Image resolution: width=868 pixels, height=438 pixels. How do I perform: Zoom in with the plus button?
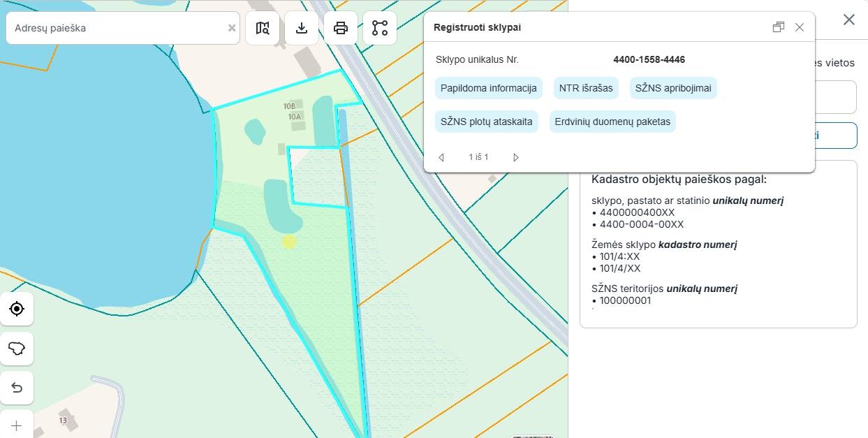click(17, 425)
